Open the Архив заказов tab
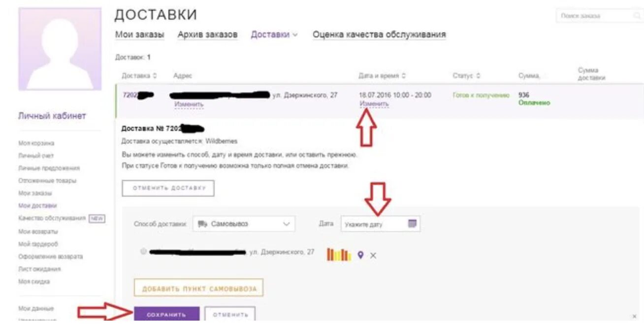This screenshot has width=644, height=327. (208, 34)
